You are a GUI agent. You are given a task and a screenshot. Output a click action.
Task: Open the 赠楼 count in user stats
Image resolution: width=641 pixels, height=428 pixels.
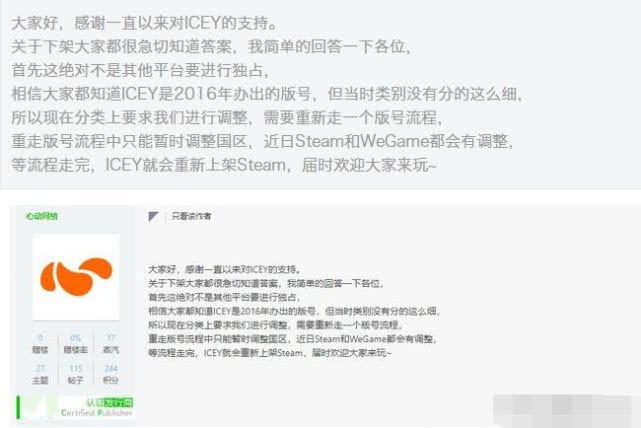[x=40, y=344]
